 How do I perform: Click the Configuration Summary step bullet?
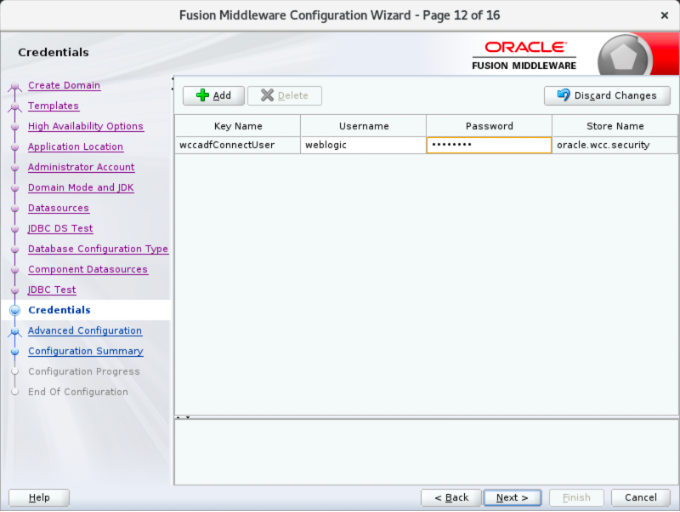15,351
